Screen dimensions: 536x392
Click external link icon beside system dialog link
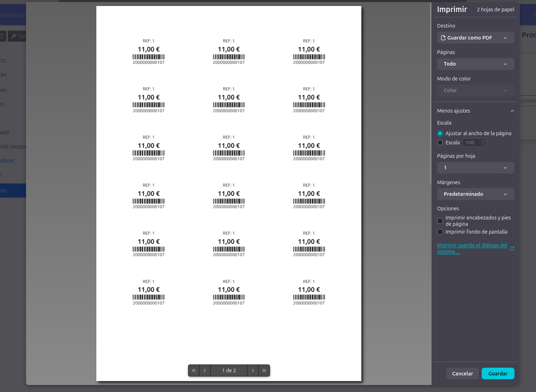pyautogui.click(x=512, y=248)
